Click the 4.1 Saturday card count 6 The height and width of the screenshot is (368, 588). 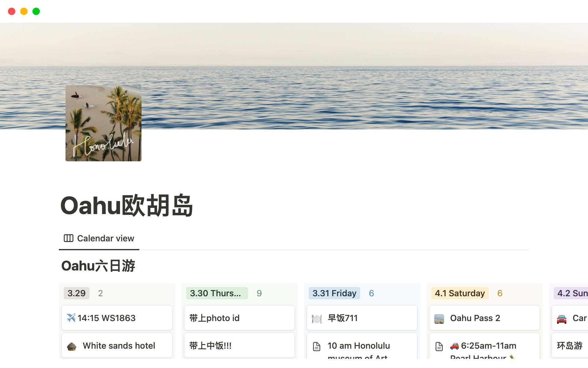500,293
